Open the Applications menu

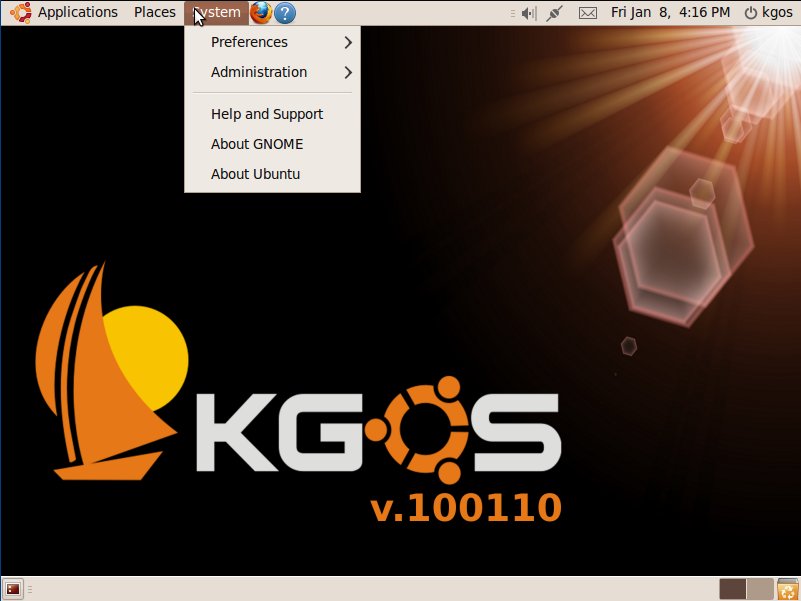[x=77, y=13]
